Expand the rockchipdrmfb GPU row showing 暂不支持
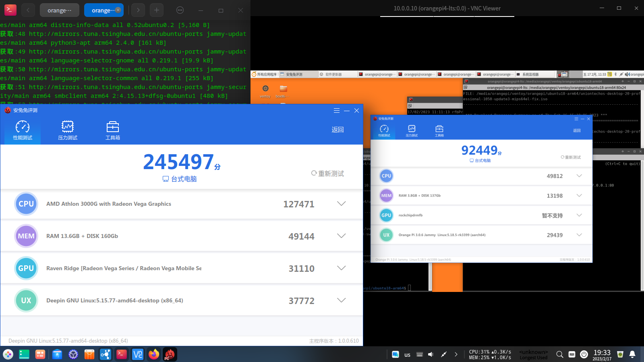This screenshot has width=644, height=362. [x=579, y=215]
